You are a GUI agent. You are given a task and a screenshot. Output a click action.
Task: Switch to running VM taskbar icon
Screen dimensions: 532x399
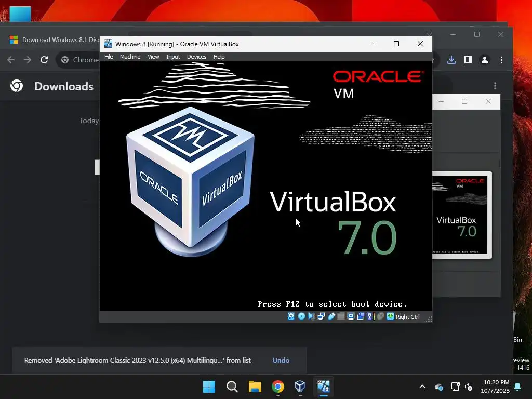[324, 387]
